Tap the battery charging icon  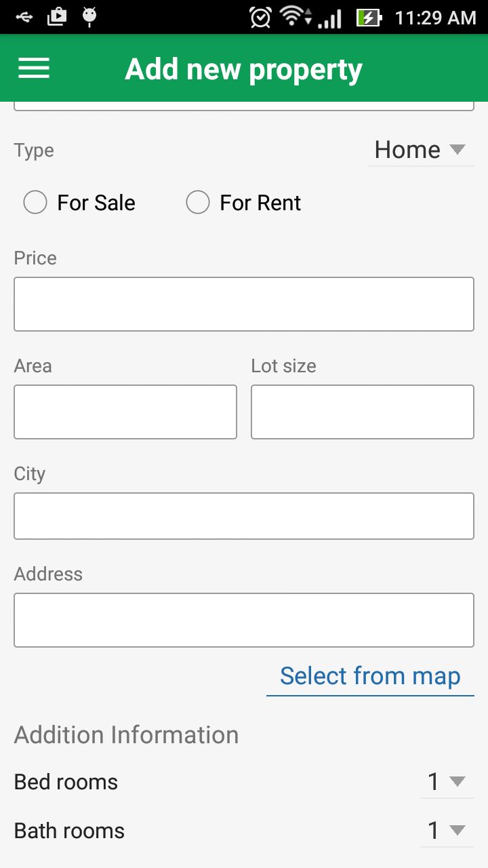coord(369,17)
